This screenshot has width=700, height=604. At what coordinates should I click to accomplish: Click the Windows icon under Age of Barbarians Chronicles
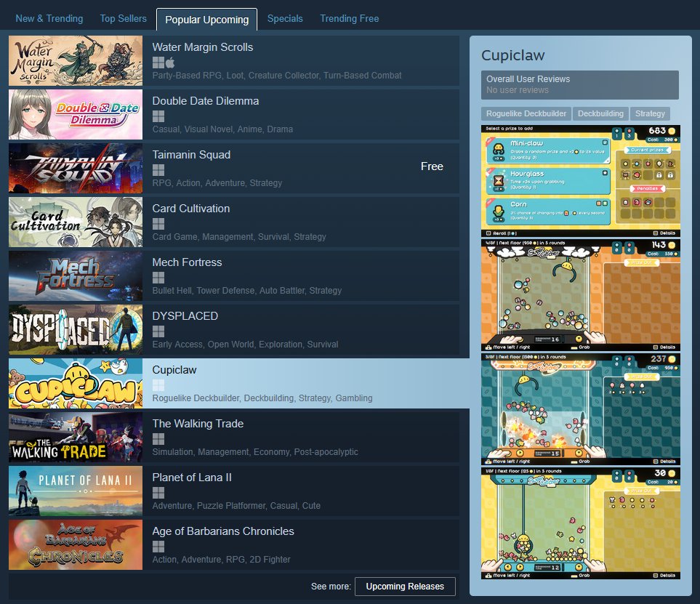point(158,547)
